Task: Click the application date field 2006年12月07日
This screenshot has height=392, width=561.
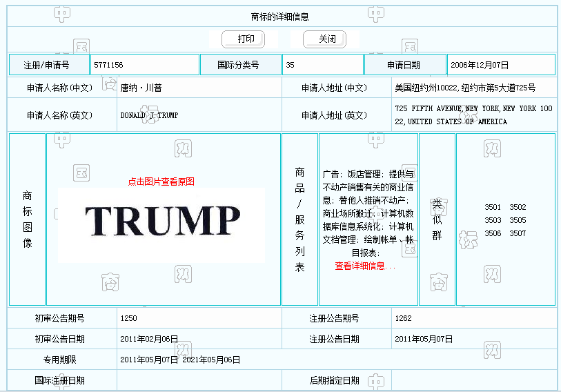Action: (x=500, y=65)
